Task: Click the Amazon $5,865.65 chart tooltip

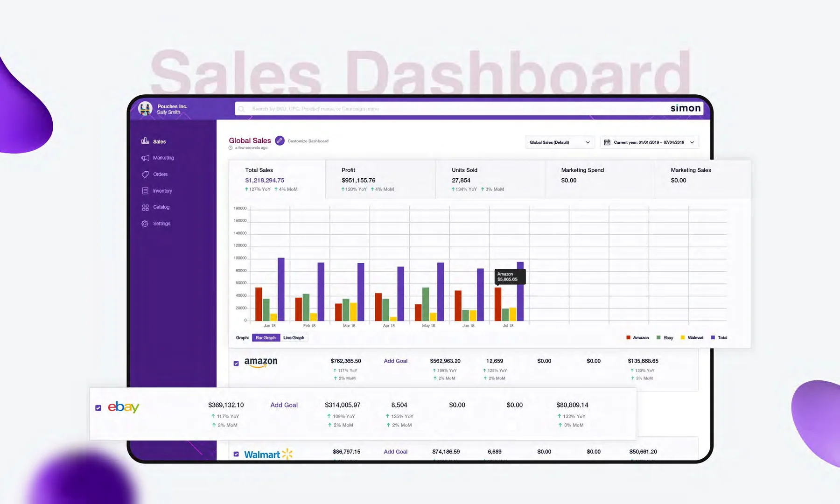Action: click(510, 277)
